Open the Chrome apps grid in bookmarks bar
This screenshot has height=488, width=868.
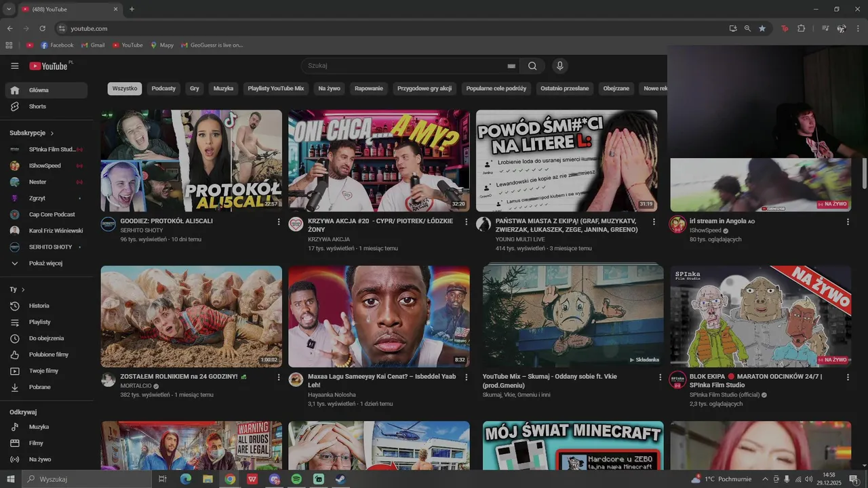9,45
